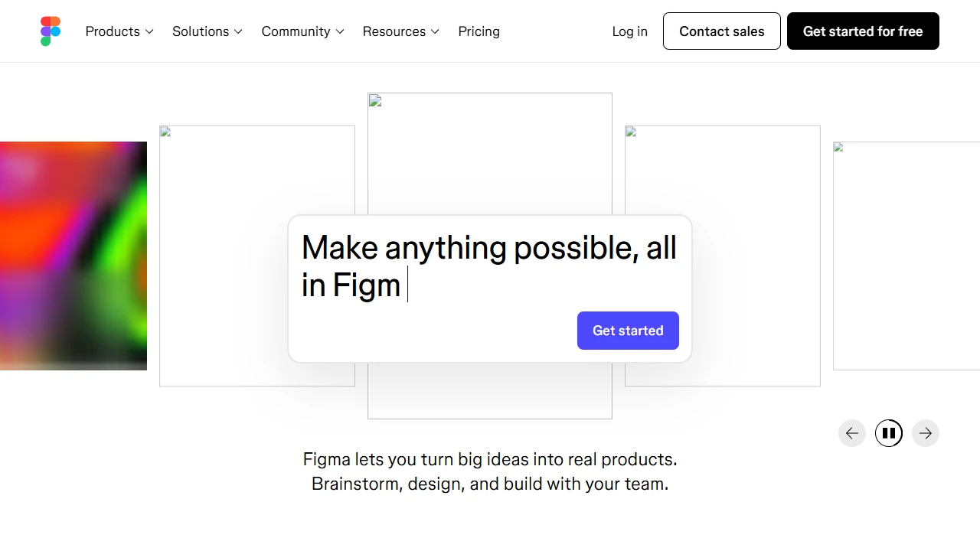Expand the Resources dropdown
This screenshot has width=980, height=551.
[400, 31]
